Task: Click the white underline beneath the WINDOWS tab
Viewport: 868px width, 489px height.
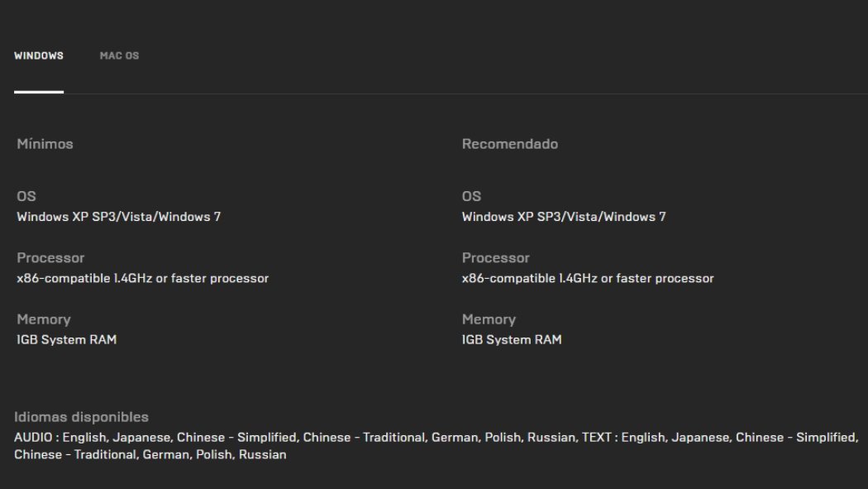Action: click(x=39, y=92)
